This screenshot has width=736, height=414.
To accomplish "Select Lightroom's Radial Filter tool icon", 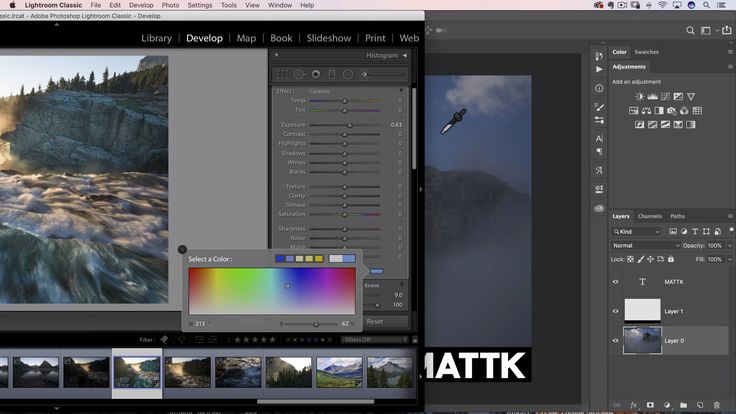I will coord(348,74).
